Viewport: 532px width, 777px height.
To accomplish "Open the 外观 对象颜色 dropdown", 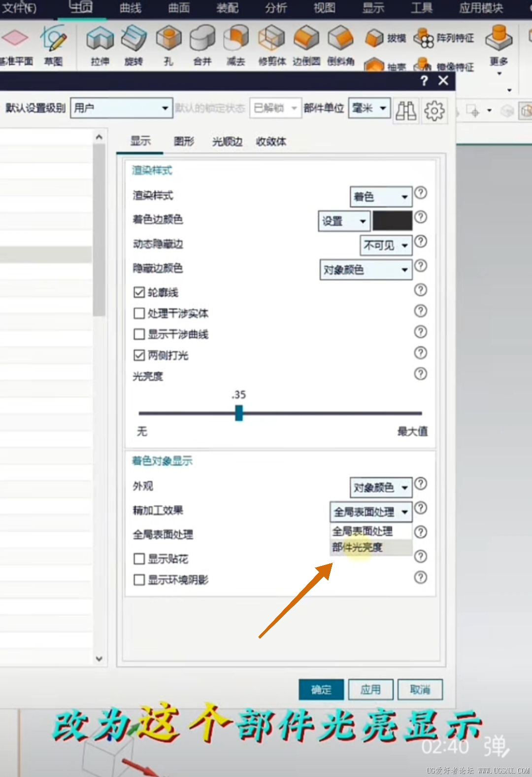I will [x=381, y=488].
